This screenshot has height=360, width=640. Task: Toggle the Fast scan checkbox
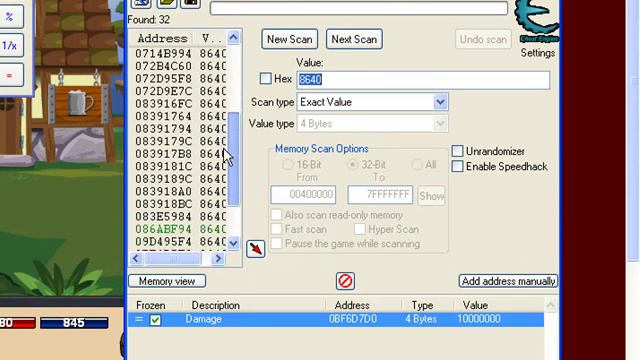(x=276, y=229)
